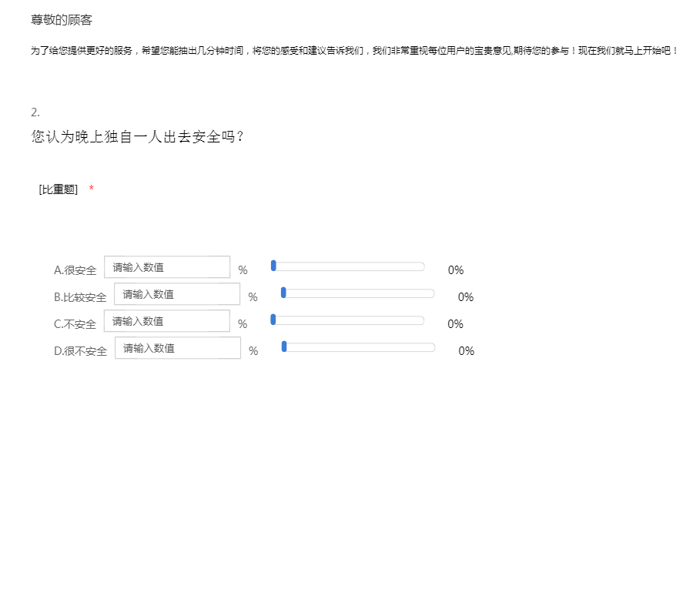Viewport: 693px width, 616px height.
Task: Select the slider handle for D.很不安全
Action: [x=284, y=346]
